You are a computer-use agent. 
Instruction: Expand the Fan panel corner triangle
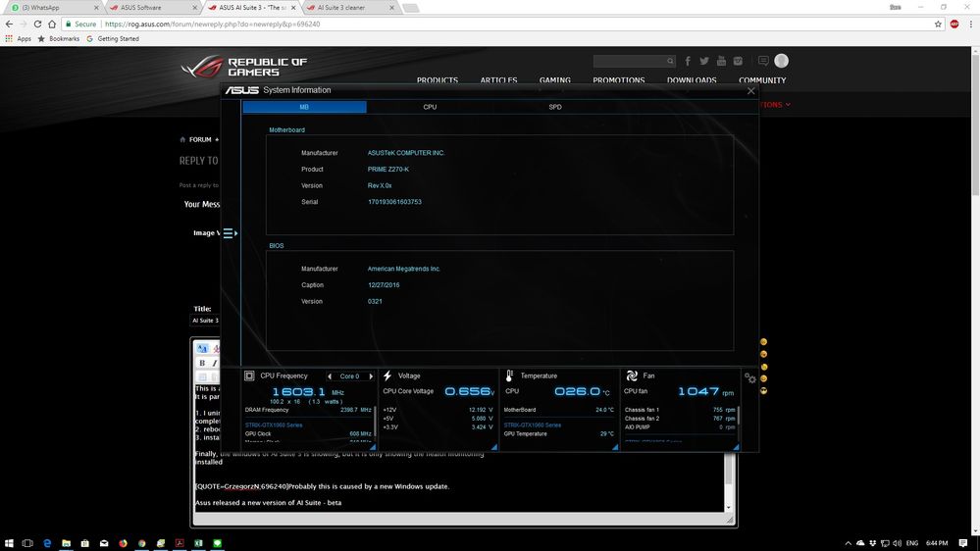pyautogui.click(x=737, y=447)
